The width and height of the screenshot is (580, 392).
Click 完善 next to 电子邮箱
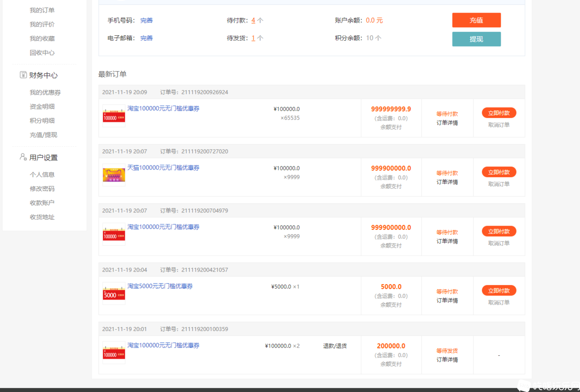[147, 38]
